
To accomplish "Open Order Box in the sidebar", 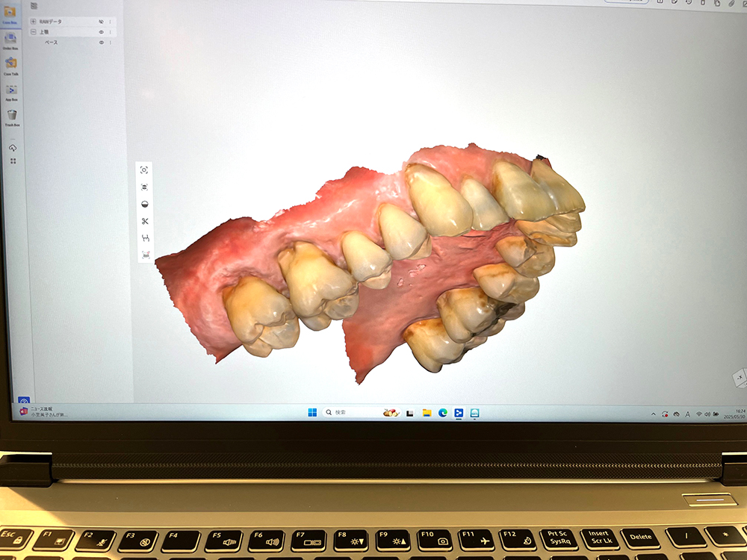I will 10,39.
